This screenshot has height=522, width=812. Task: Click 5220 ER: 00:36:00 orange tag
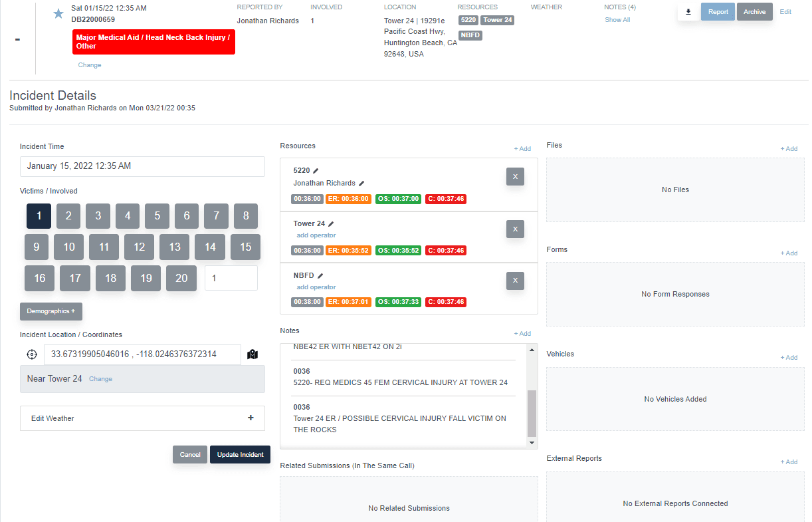[x=349, y=199]
